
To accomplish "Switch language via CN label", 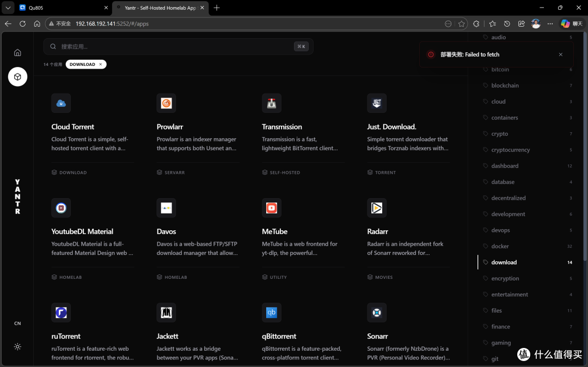I will tap(17, 323).
